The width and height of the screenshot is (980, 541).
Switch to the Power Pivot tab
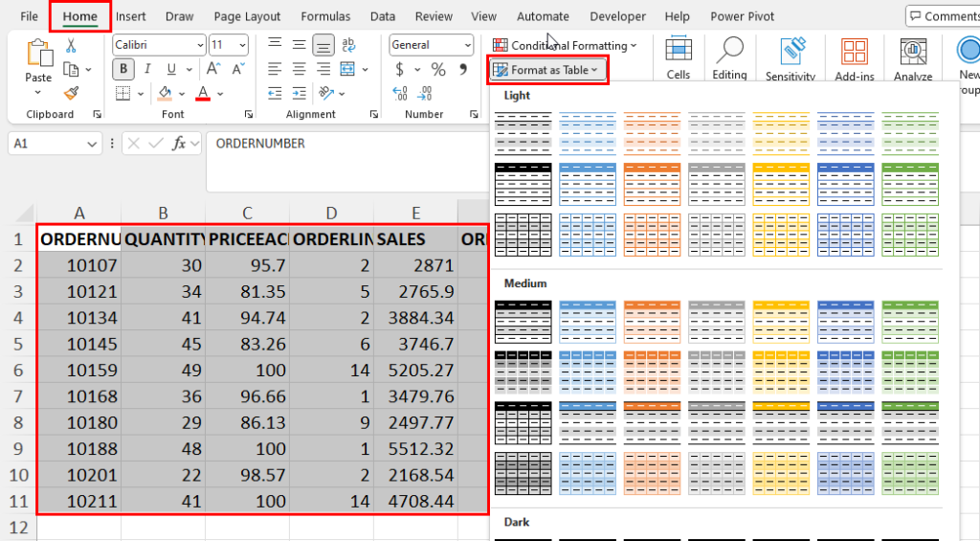point(742,16)
